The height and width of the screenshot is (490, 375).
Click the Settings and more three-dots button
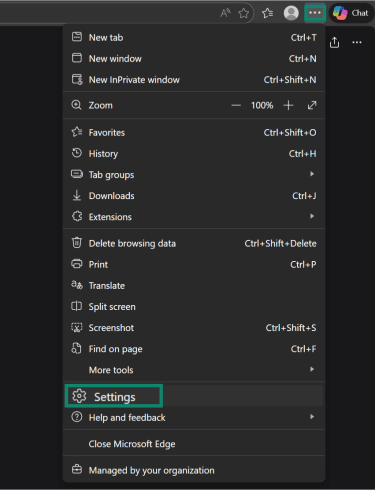315,13
